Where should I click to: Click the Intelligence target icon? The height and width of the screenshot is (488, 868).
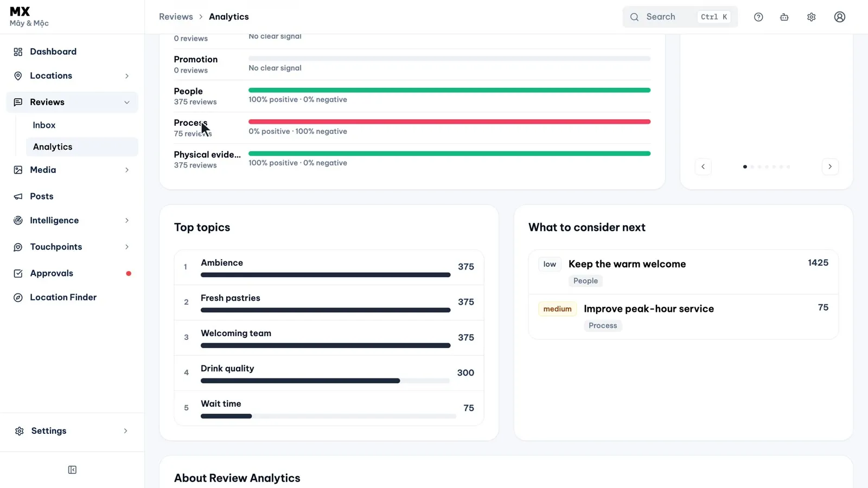(18, 220)
